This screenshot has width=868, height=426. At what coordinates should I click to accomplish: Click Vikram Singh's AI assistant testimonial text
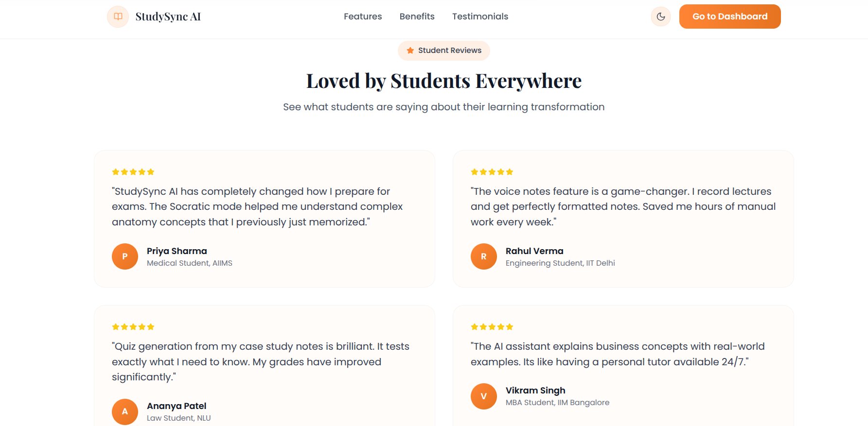pos(617,354)
